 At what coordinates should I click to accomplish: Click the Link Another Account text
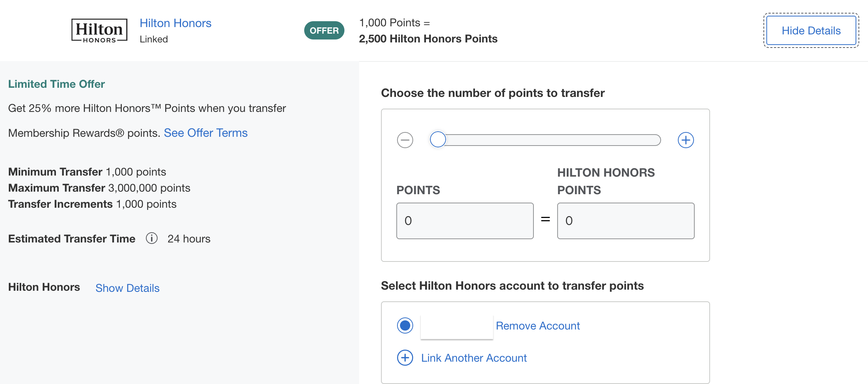tap(474, 358)
